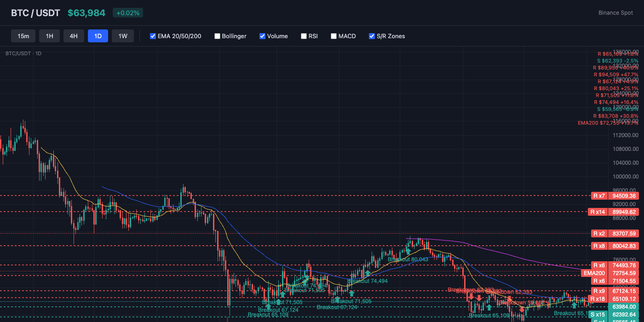Screen dimensions: 644x322
Task: Click the R x2 resistance tag
Action: pos(599,234)
